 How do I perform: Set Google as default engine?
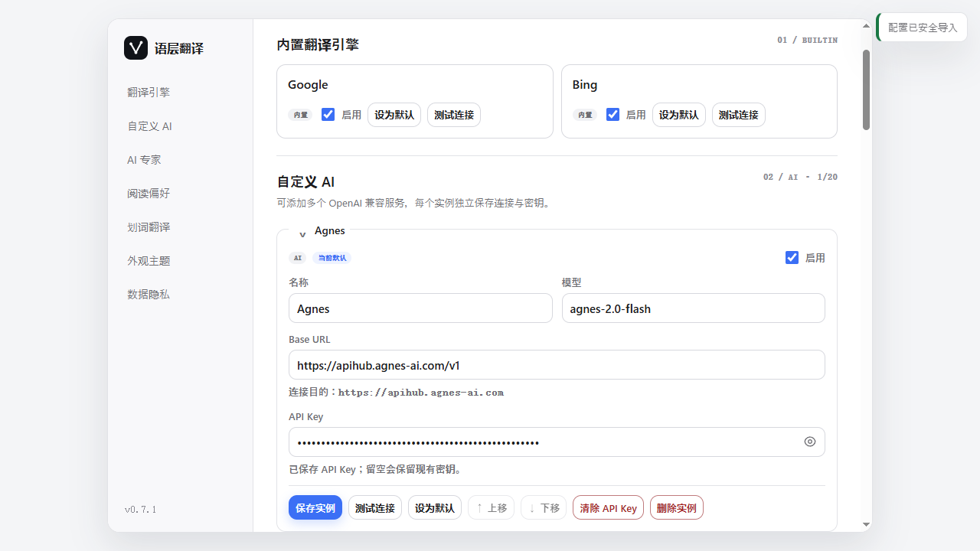tap(394, 115)
